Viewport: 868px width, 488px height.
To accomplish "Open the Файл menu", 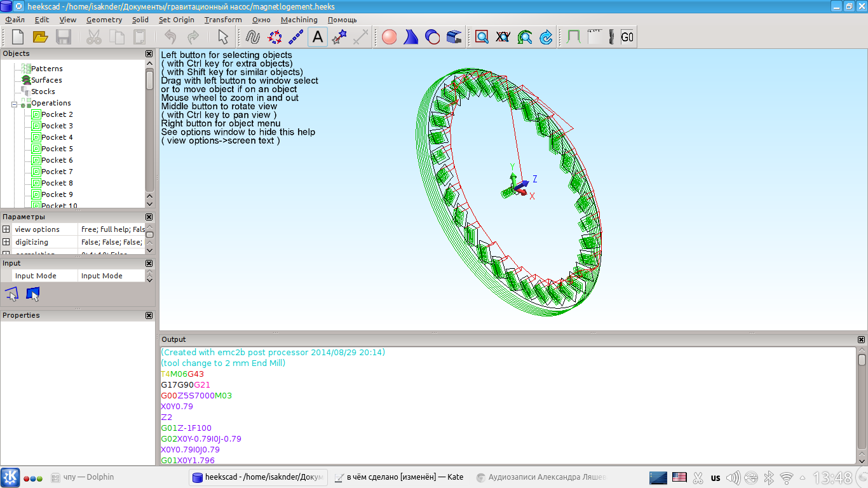I will click(15, 20).
